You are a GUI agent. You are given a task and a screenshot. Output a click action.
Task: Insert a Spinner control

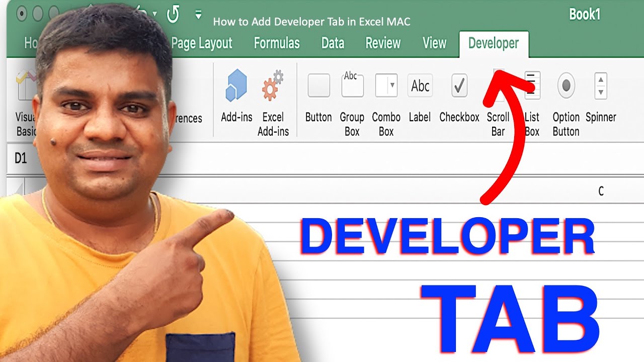(601, 85)
